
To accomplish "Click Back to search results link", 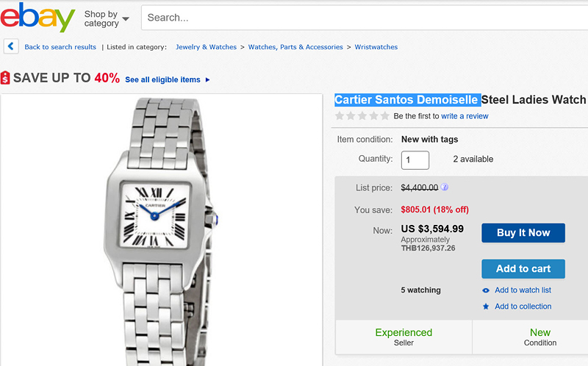I will coord(60,47).
